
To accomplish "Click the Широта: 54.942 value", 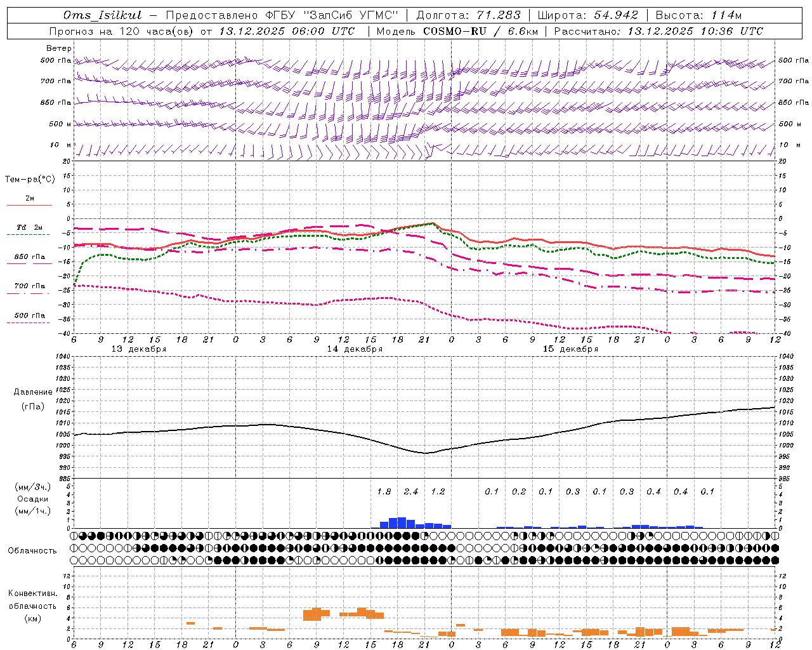I will point(587,15).
